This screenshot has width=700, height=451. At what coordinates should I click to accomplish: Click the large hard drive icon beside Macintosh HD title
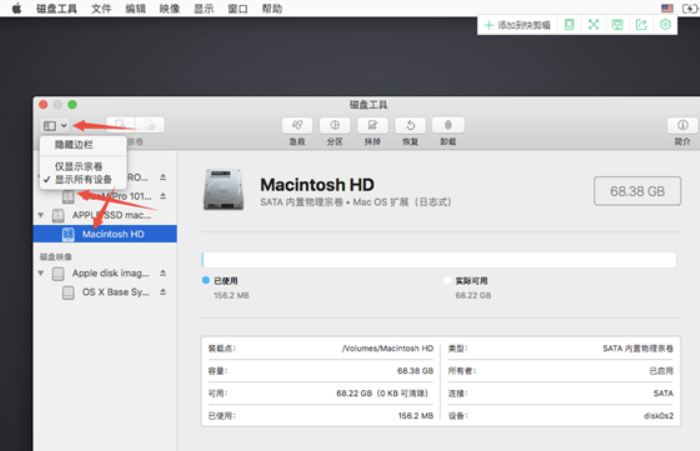(x=224, y=189)
